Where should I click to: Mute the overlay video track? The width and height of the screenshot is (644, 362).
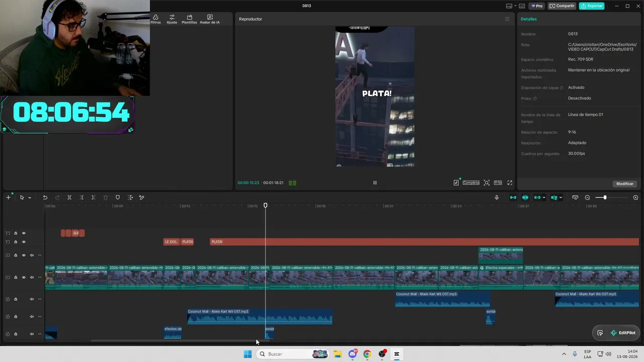pos(32,255)
